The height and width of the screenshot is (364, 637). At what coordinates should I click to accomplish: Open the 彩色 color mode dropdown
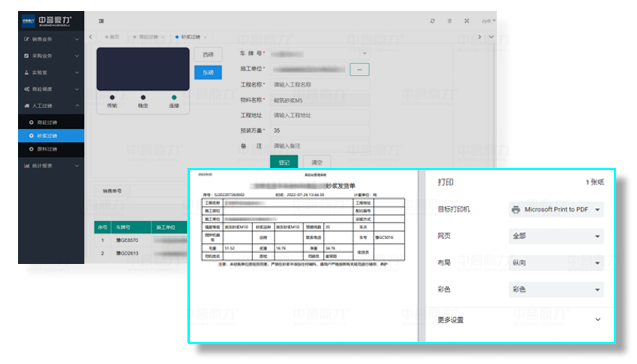click(x=556, y=290)
